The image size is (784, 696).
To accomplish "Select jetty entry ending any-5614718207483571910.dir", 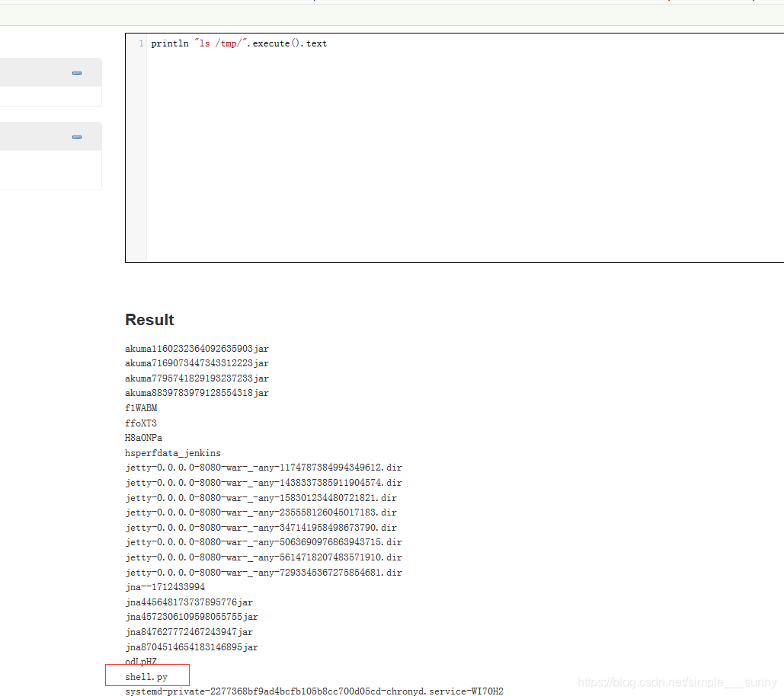I will [264, 557].
